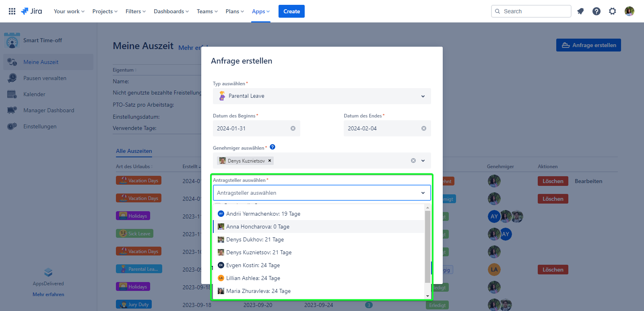Clear the end date 2024-02-04
This screenshot has width=644, height=311.
tap(424, 128)
